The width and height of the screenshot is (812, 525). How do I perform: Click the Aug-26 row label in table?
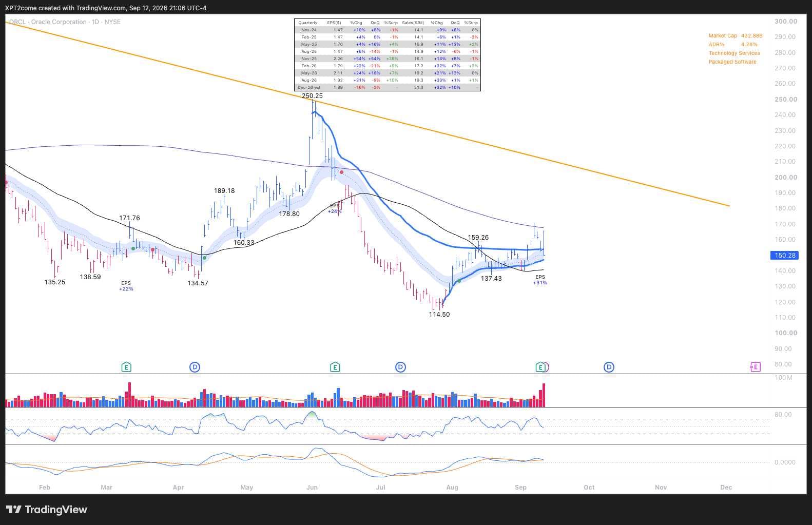(x=309, y=81)
